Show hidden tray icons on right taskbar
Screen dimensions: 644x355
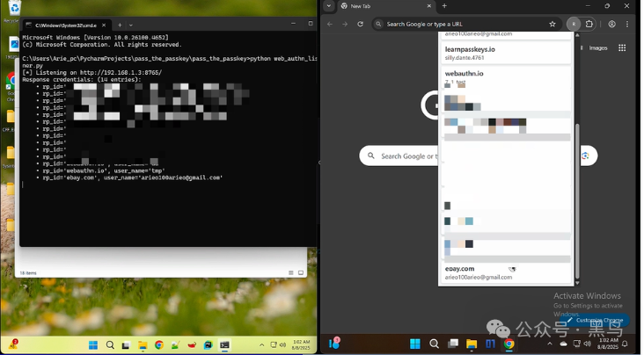pyautogui.click(x=550, y=344)
